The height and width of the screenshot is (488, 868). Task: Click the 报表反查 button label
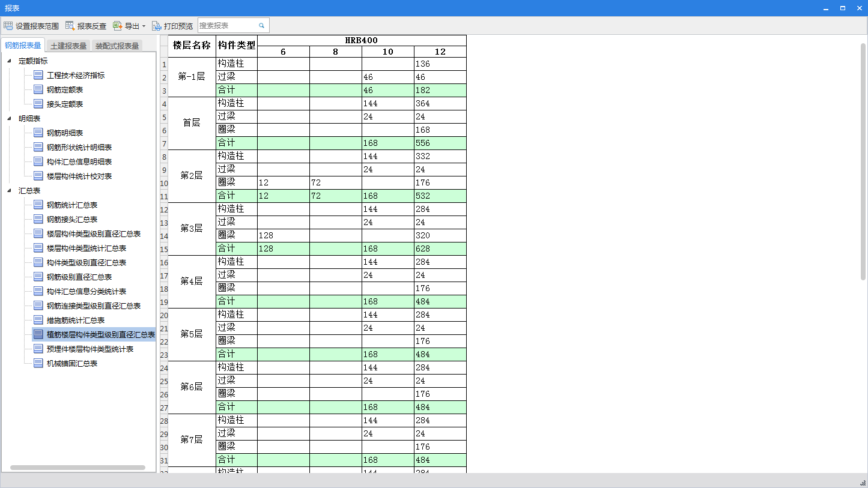point(92,26)
